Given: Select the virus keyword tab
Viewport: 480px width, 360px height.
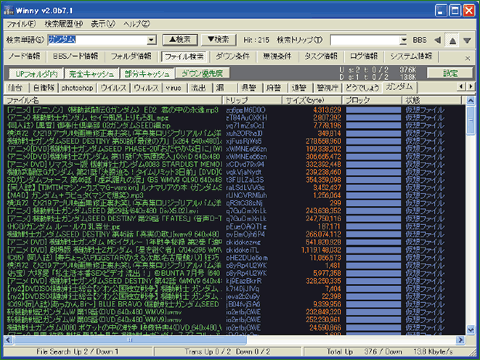Looking at the screenshot, I should (173, 88).
